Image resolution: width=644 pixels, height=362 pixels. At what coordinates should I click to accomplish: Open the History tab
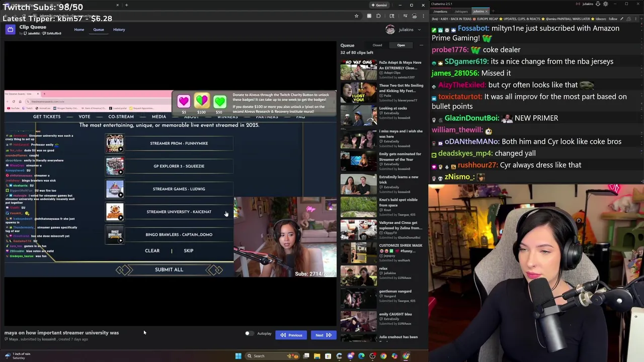119,30
